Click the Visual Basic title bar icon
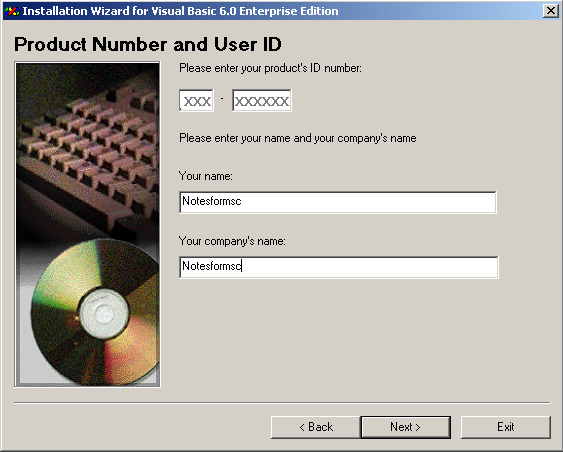 pos(12,11)
